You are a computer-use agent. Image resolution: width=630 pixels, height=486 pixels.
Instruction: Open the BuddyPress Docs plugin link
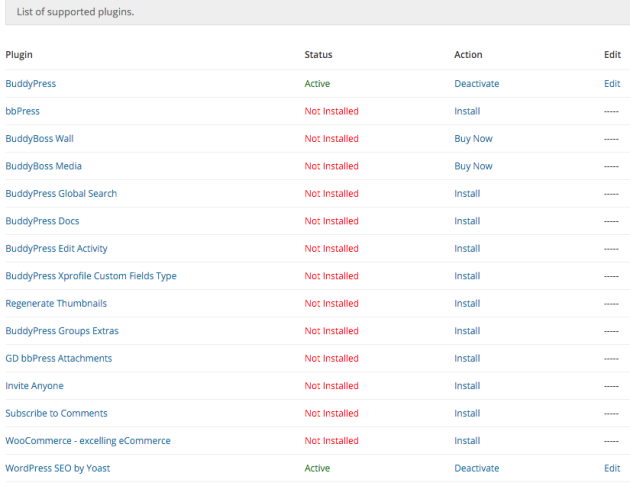[x=42, y=221]
